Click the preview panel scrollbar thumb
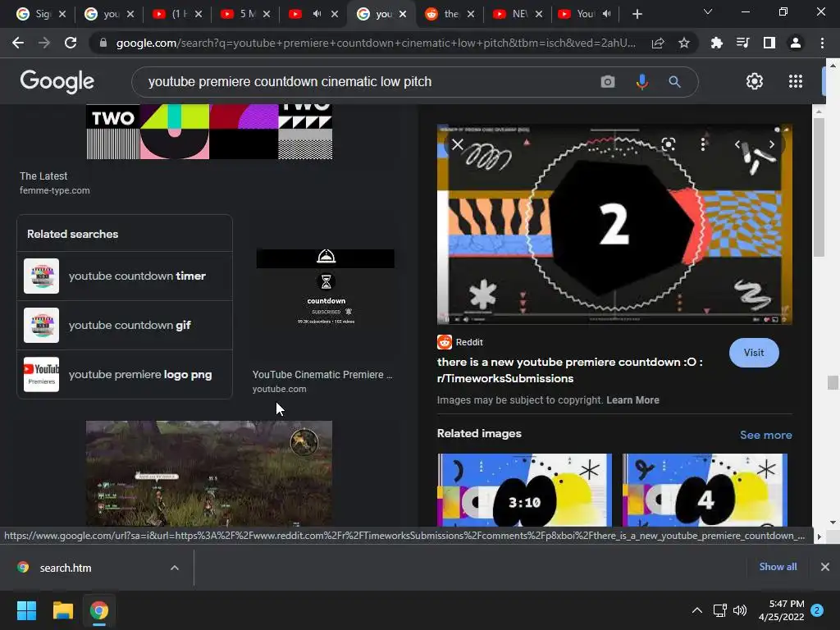This screenshot has width=840, height=630. (x=818, y=188)
